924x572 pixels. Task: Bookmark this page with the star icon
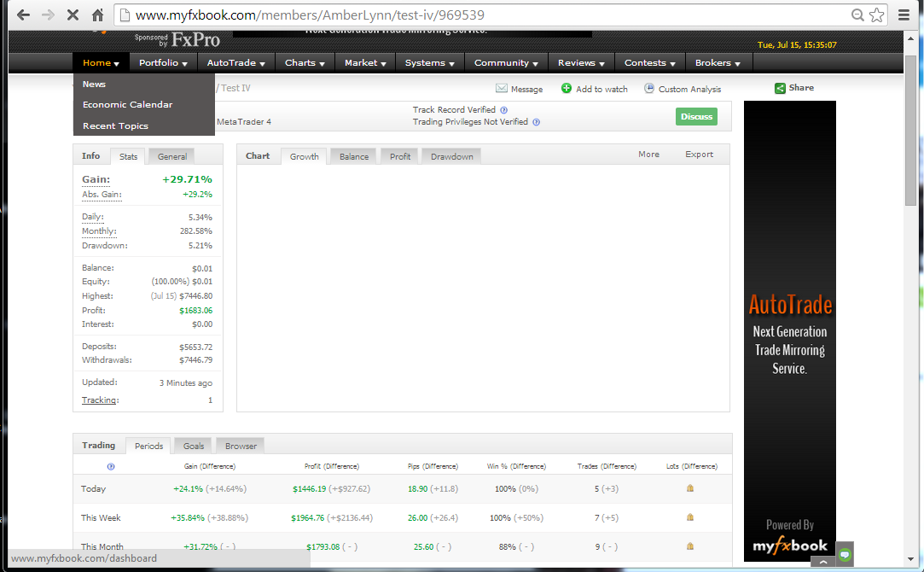tap(877, 15)
